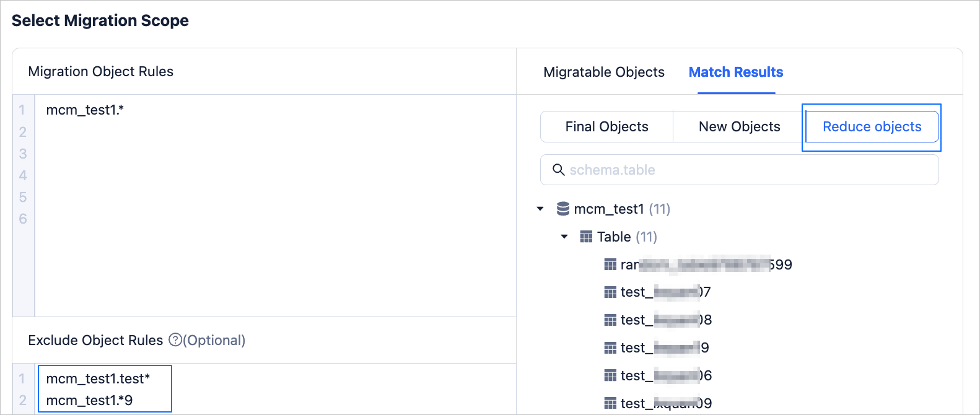This screenshot has width=980, height=415.
Task: Click table icon for row ending 06
Action: pyautogui.click(x=610, y=375)
